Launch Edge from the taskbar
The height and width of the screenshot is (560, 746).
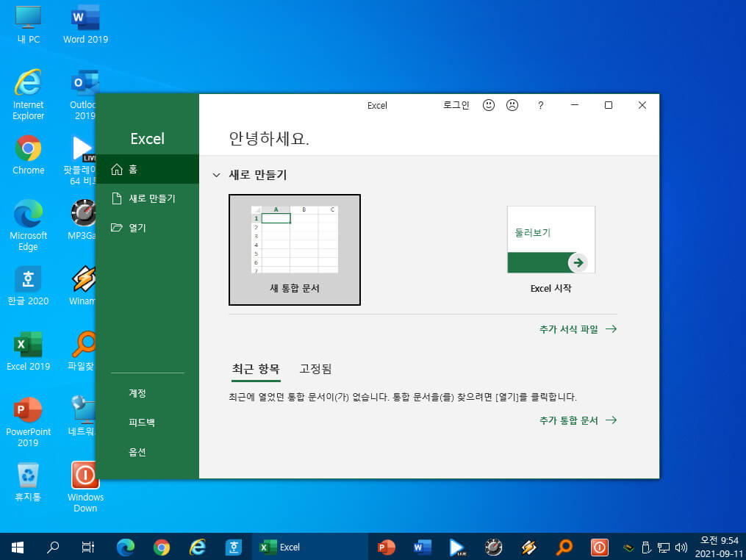[x=126, y=548]
